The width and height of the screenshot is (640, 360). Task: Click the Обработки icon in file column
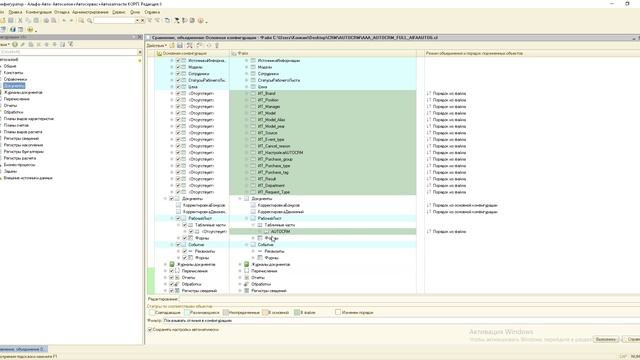tap(247, 284)
